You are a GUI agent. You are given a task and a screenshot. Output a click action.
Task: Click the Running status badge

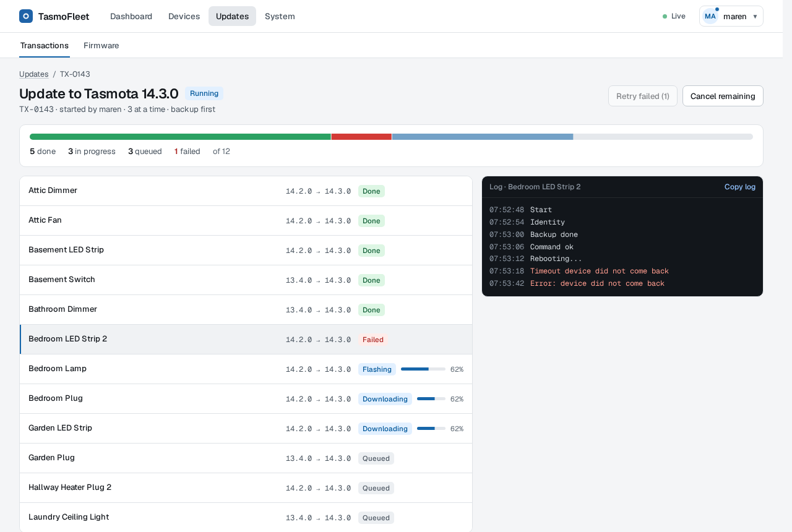point(204,93)
